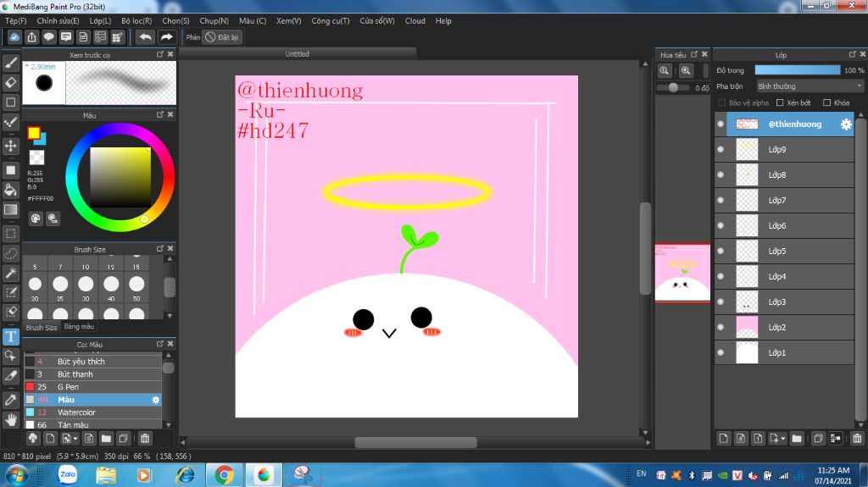Hide the Lớp9 layer visibility
The image size is (868, 487).
(721, 150)
